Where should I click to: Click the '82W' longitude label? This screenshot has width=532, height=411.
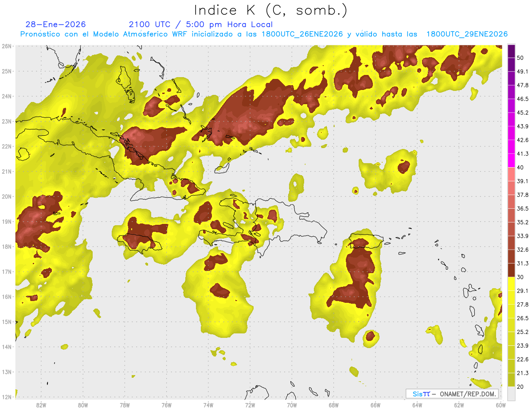coord(41,405)
